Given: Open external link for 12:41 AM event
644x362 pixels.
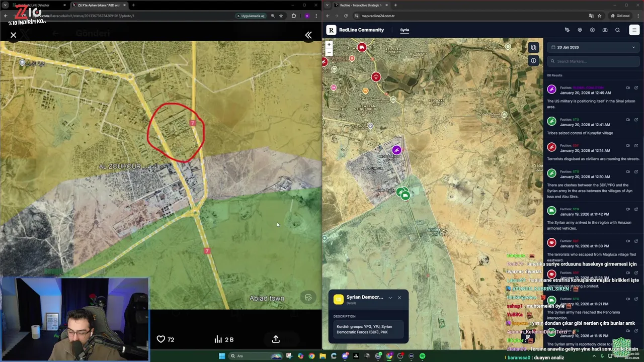Looking at the screenshot, I should [x=636, y=120].
